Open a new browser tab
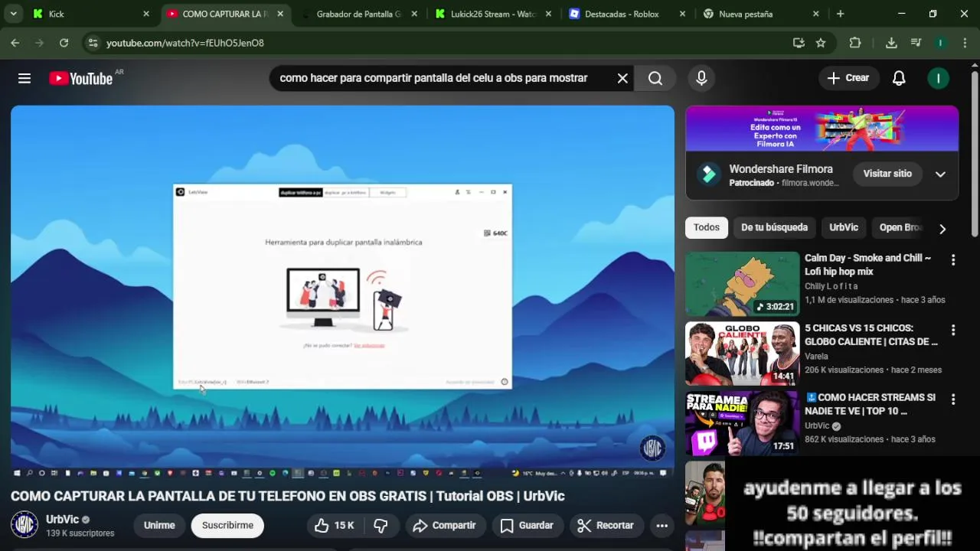Viewport: 980px width, 551px height. click(840, 14)
